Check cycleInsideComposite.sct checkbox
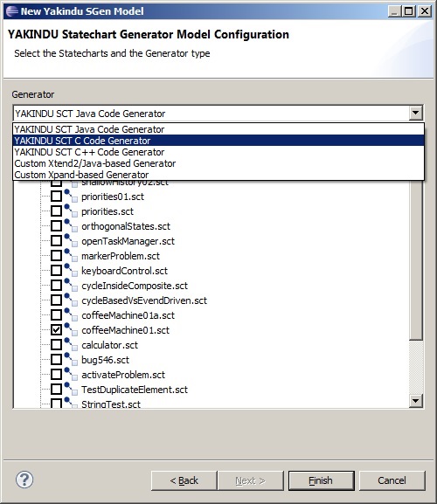The height and width of the screenshot is (504, 437). (56, 286)
